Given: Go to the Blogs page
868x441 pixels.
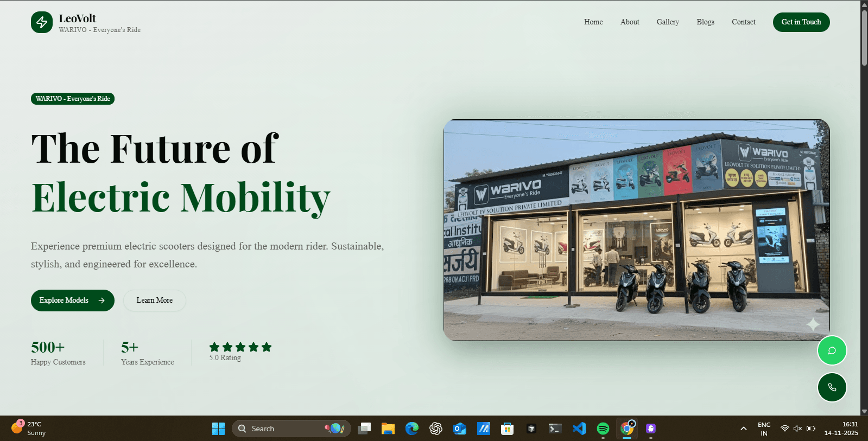Looking at the screenshot, I should [705, 22].
